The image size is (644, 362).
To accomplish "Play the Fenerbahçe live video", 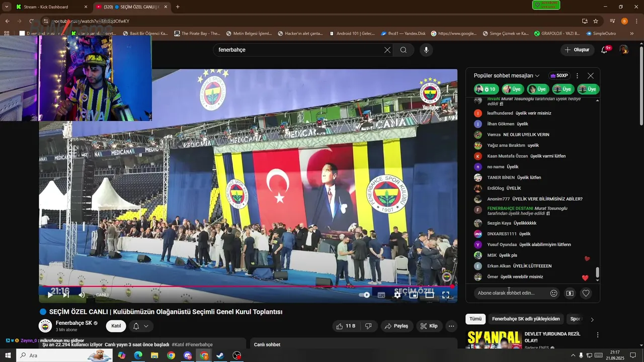I will click(x=50, y=295).
